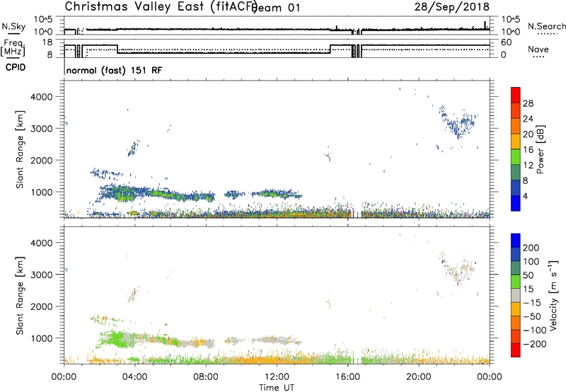Click the '1000' tick on the velocity panel
The height and width of the screenshot is (392, 566).
pyautogui.click(x=42, y=338)
